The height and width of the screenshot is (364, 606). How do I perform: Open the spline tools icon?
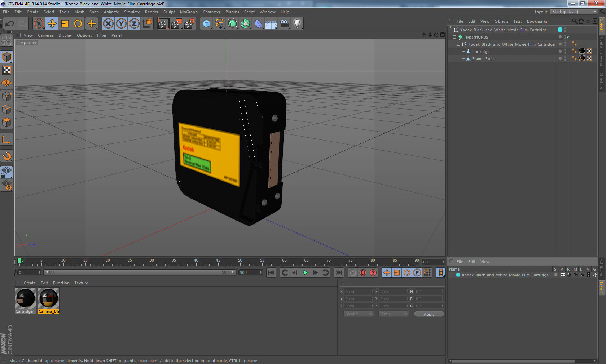(219, 24)
